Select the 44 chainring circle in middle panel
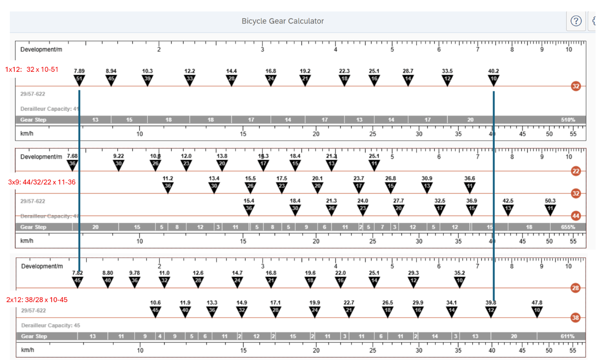599x364 pixels. 576,216
